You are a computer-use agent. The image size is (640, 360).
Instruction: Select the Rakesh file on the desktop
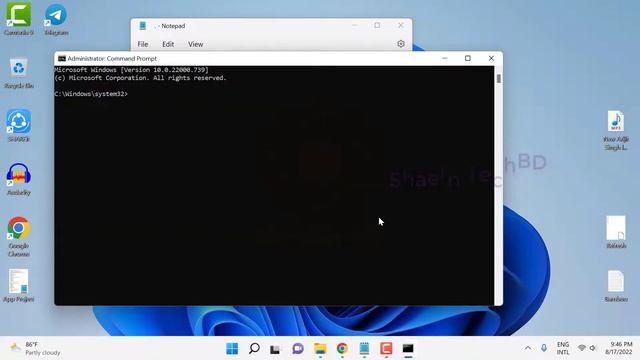616,232
